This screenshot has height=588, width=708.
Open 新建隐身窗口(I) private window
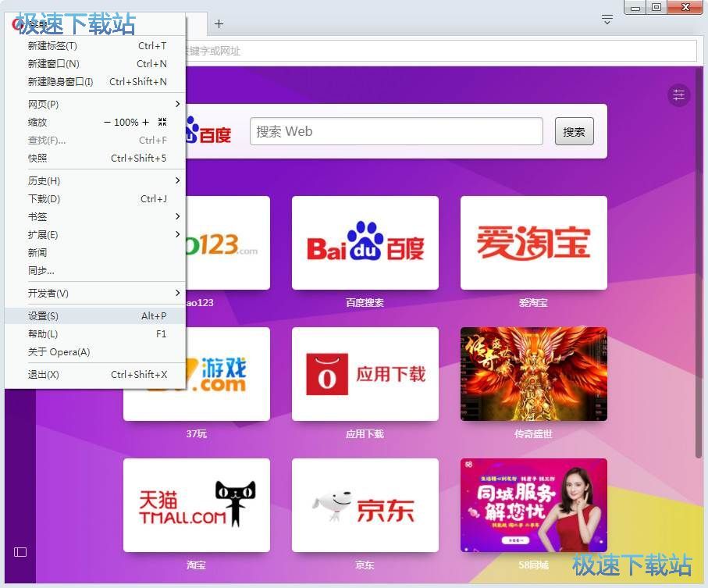[x=94, y=82]
